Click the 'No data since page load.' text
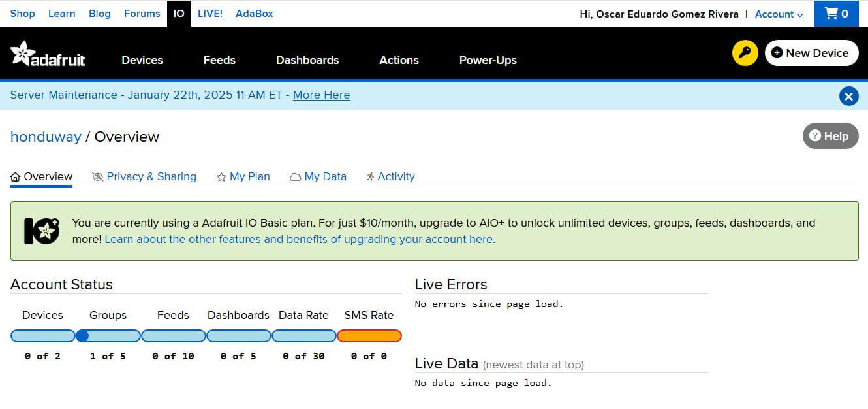Image resolution: width=868 pixels, height=409 pixels. pos(484,383)
